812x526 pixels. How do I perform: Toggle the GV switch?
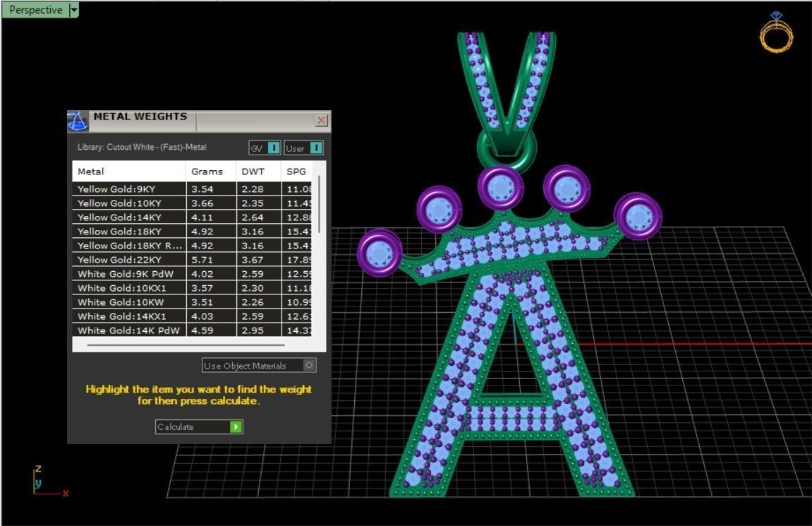(x=265, y=148)
